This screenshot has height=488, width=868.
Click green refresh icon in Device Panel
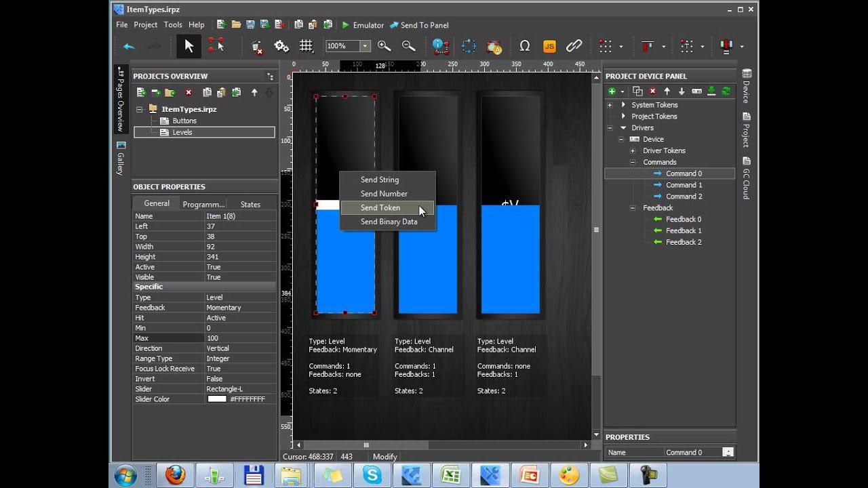[726, 91]
